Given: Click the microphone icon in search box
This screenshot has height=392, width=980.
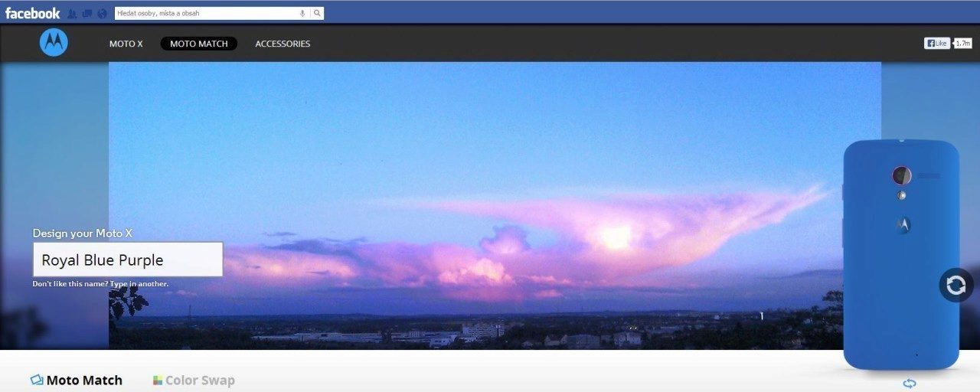Looking at the screenshot, I should pos(302,13).
